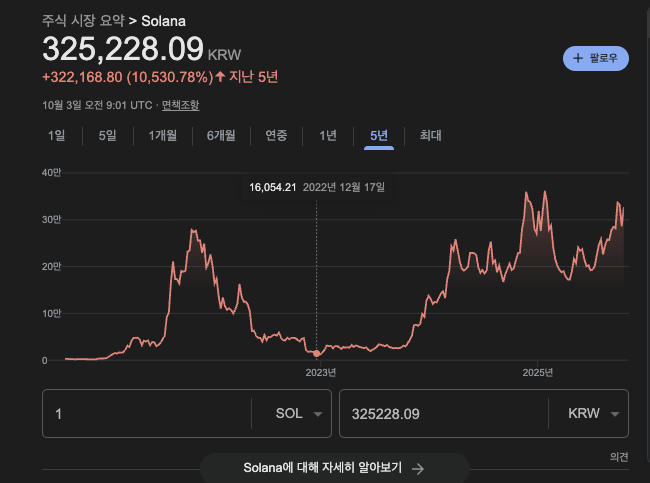Select the 5일 time range tab
The width and height of the screenshot is (650, 483).
click(107, 136)
